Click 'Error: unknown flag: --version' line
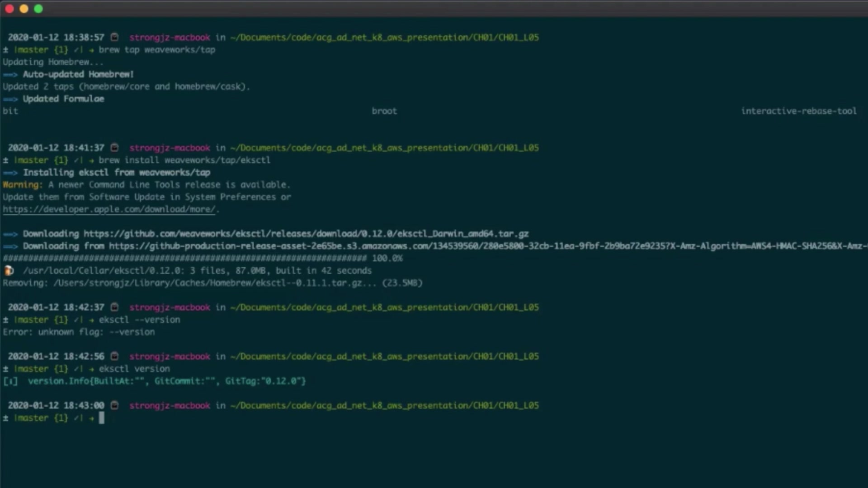Viewport: 868px width, 488px height. (x=79, y=332)
